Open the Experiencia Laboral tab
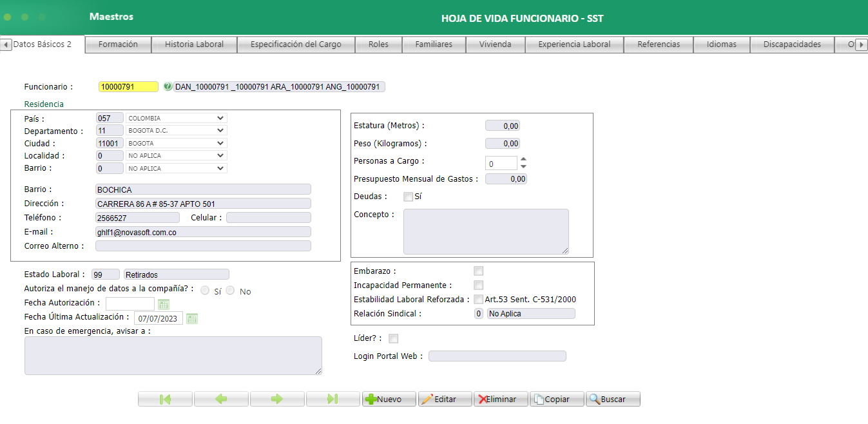Viewport: 868px width, 424px height. point(574,44)
